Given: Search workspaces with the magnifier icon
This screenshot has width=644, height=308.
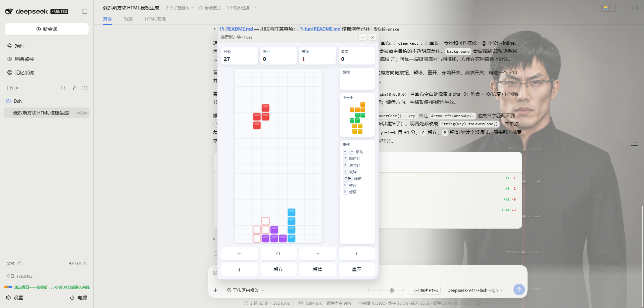Looking at the screenshot, I should 63,88.
